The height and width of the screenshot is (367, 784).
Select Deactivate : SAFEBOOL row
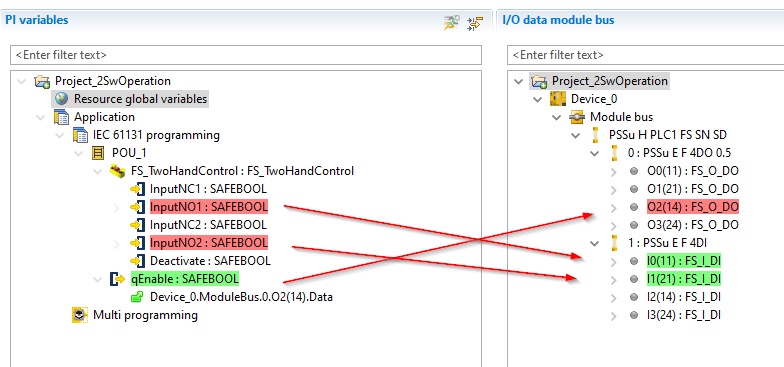210,261
